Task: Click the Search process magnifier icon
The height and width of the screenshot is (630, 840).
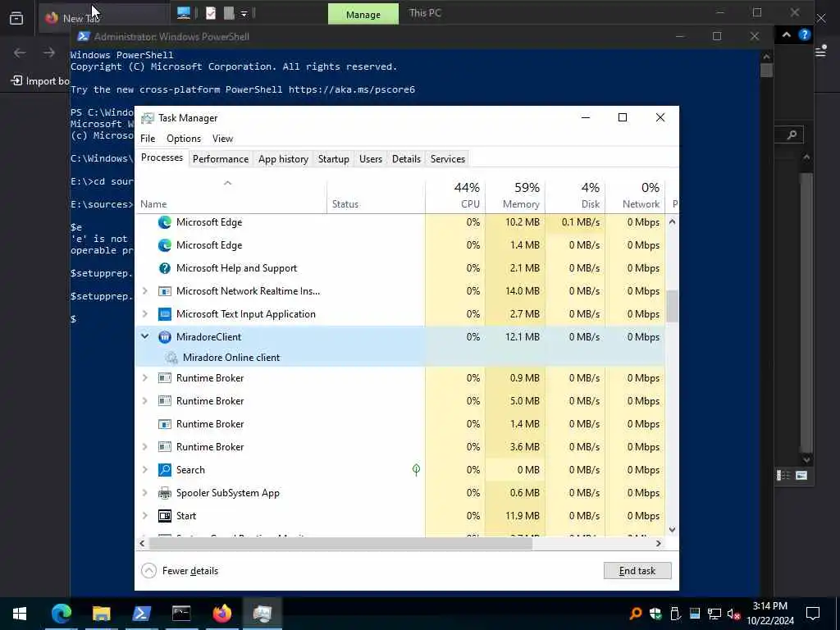Action: tap(164, 470)
